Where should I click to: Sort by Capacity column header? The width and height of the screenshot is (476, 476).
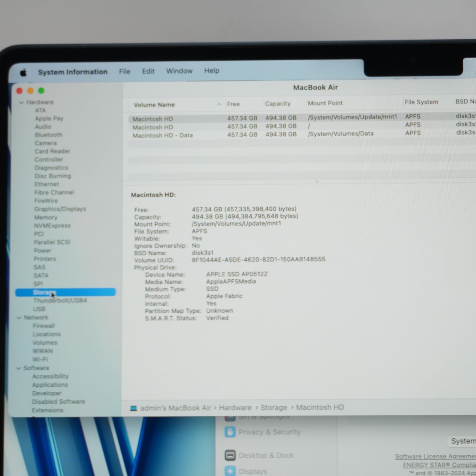point(278,104)
